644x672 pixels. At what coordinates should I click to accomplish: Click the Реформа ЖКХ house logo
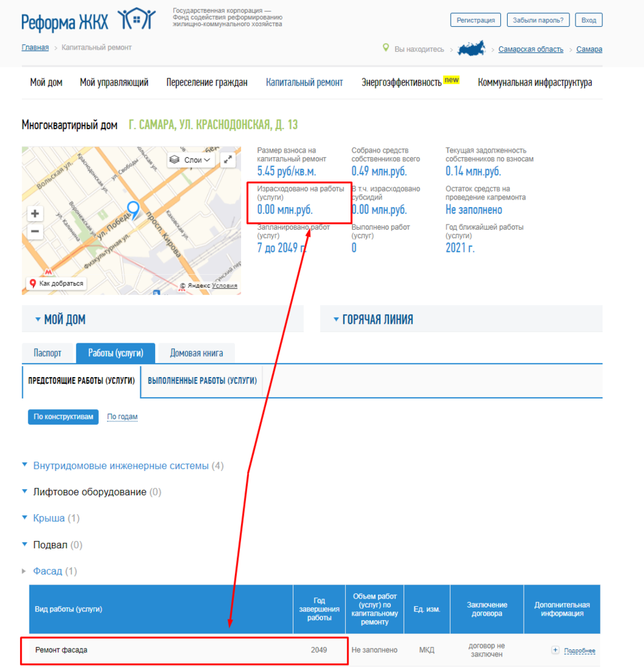tap(136, 20)
